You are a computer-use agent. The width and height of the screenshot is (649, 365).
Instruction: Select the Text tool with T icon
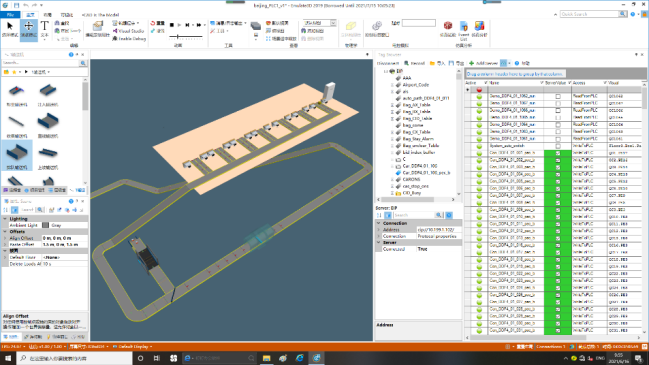pyautogui.click(x=45, y=29)
